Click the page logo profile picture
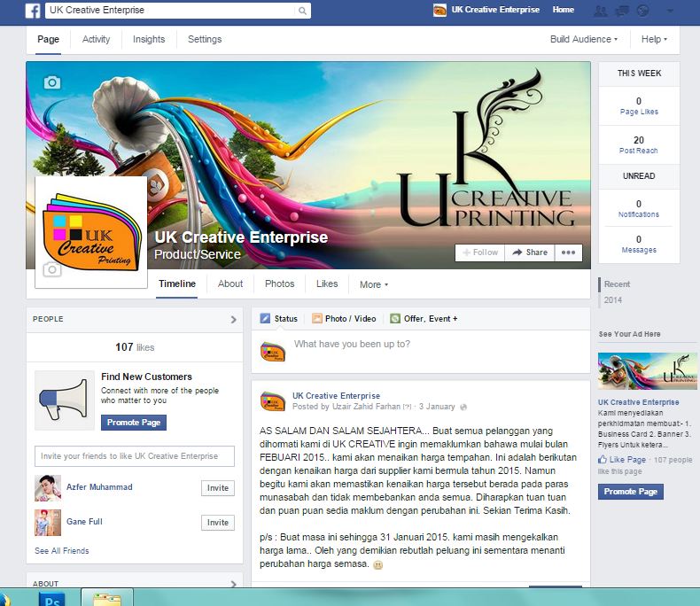Image resolution: width=700 pixels, height=606 pixels. coord(91,232)
